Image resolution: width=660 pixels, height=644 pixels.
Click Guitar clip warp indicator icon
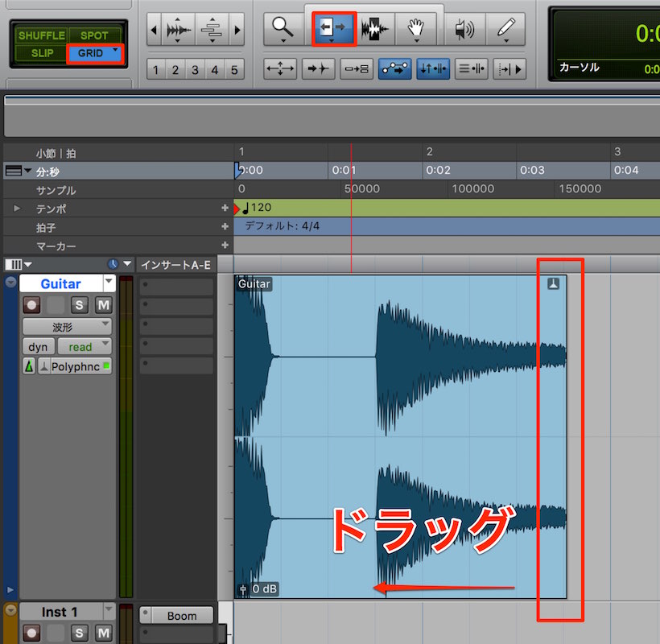(553, 283)
